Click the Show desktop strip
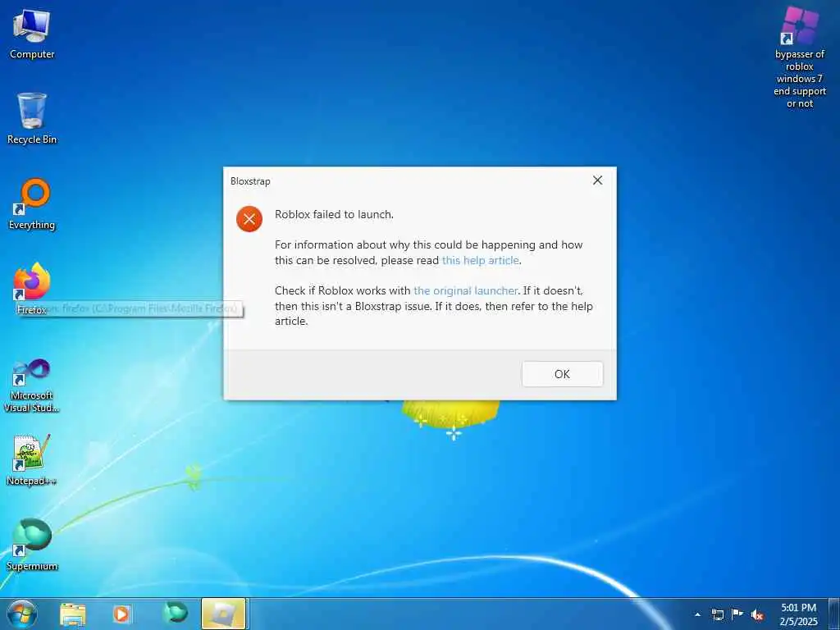Image resolution: width=840 pixels, height=630 pixels. 833,614
